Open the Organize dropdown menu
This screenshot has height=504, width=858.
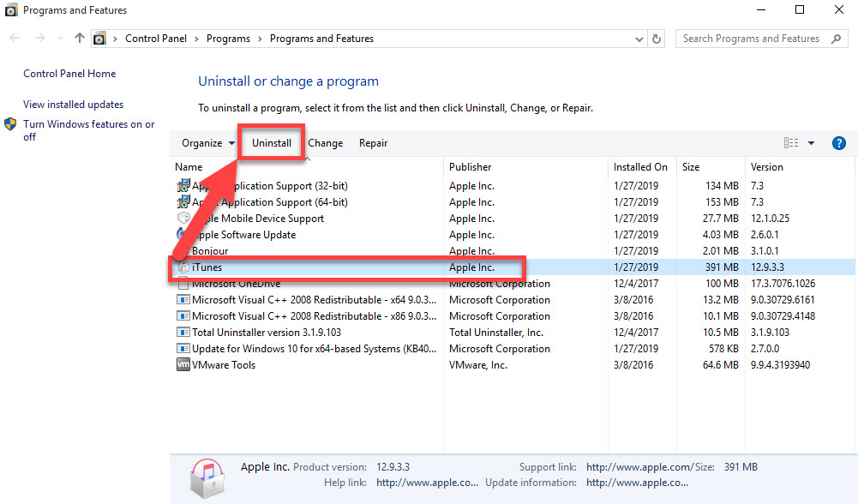tap(208, 143)
